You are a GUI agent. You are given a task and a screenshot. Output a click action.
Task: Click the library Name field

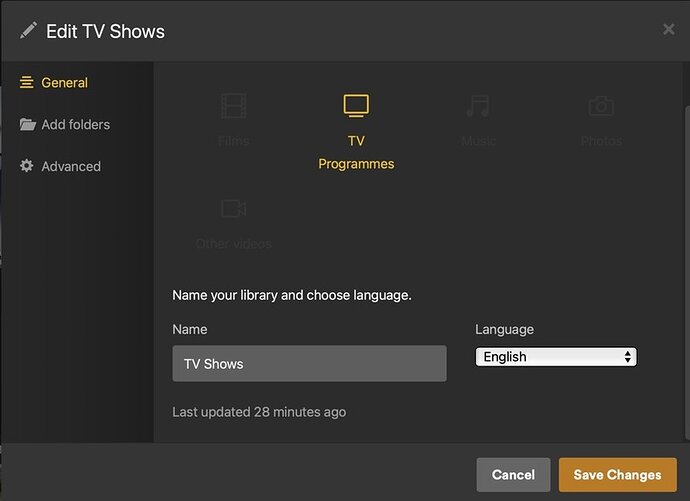click(309, 363)
